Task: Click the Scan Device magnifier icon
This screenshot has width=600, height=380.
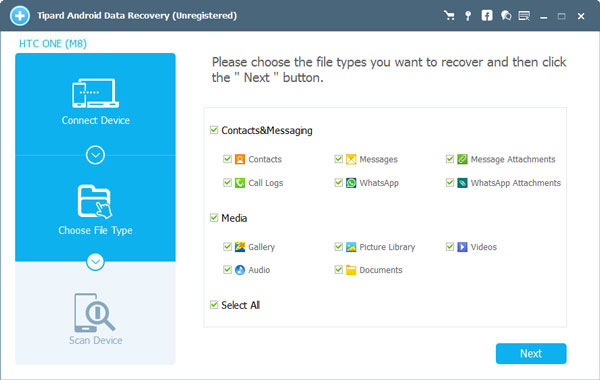Action: [x=94, y=313]
